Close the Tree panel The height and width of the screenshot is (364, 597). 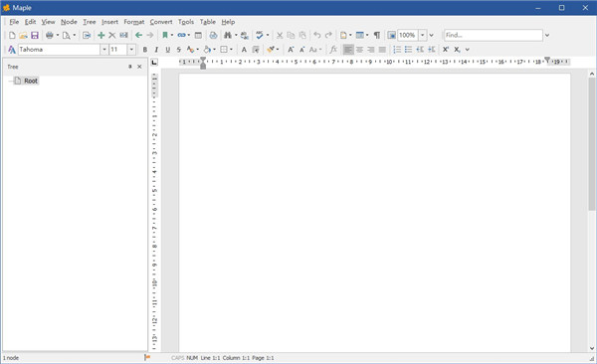coord(139,67)
